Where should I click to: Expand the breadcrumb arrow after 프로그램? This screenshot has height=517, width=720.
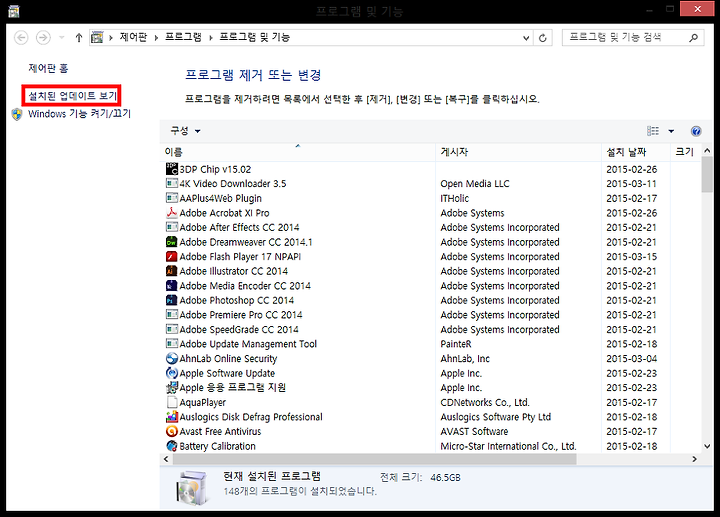click(210, 38)
